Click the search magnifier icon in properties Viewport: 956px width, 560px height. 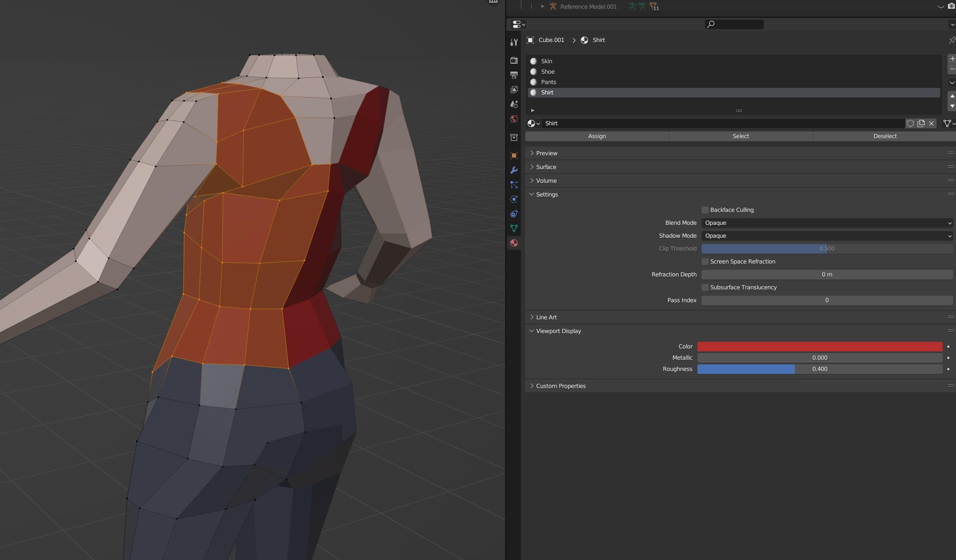click(x=711, y=24)
